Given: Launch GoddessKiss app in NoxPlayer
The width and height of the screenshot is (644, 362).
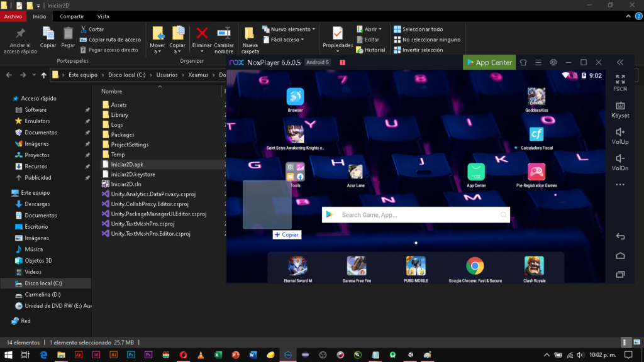Looking at the screenshot, I should pyautogui.click(x=536, y=97).
